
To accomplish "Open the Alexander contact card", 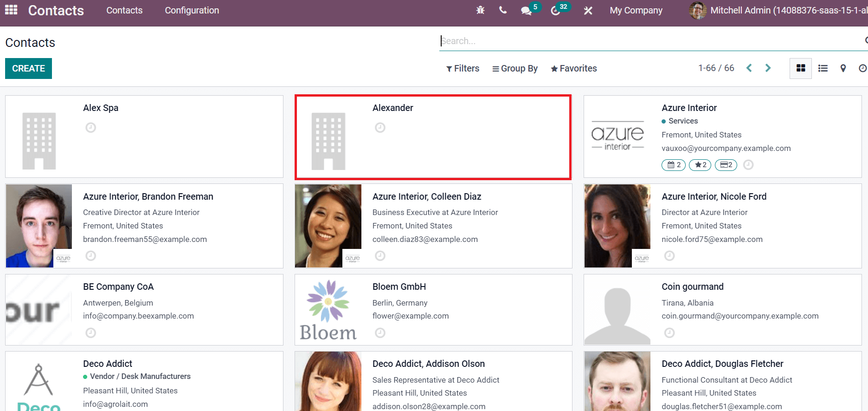I will pos(433,137).
